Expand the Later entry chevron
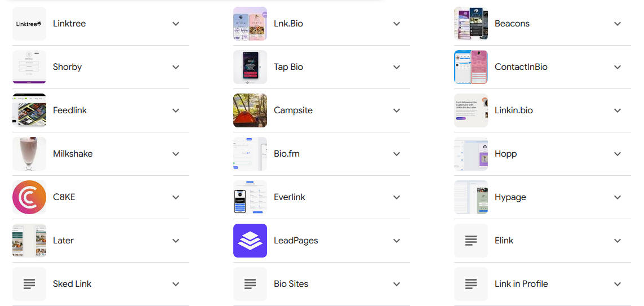Image resolution: width=644 pixels, height=306 pixels. 176,241
